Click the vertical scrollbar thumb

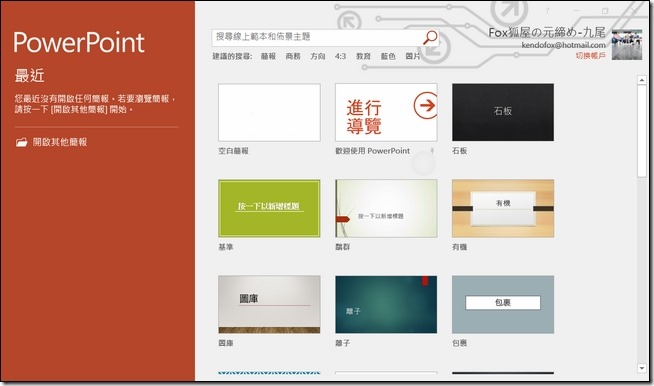642,131
